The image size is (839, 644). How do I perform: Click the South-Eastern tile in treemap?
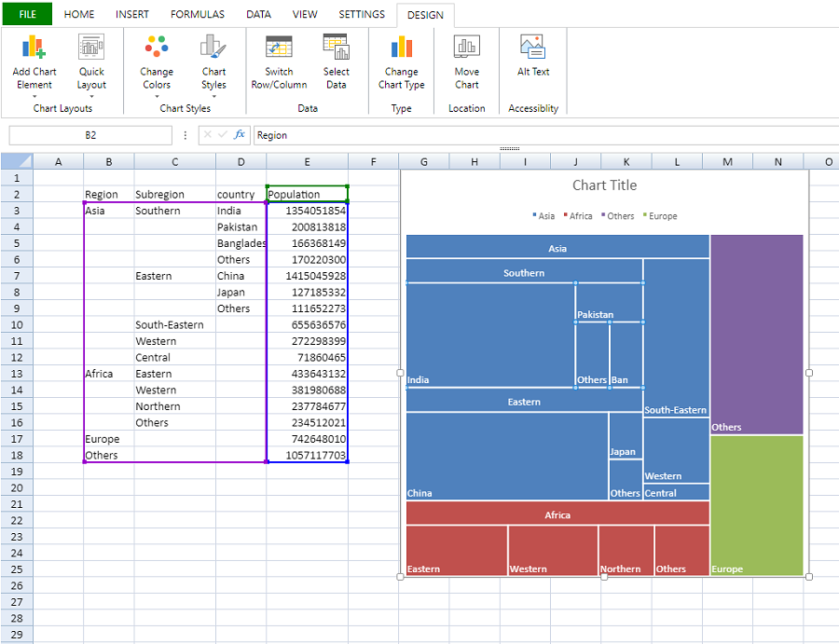pos(677,337)
